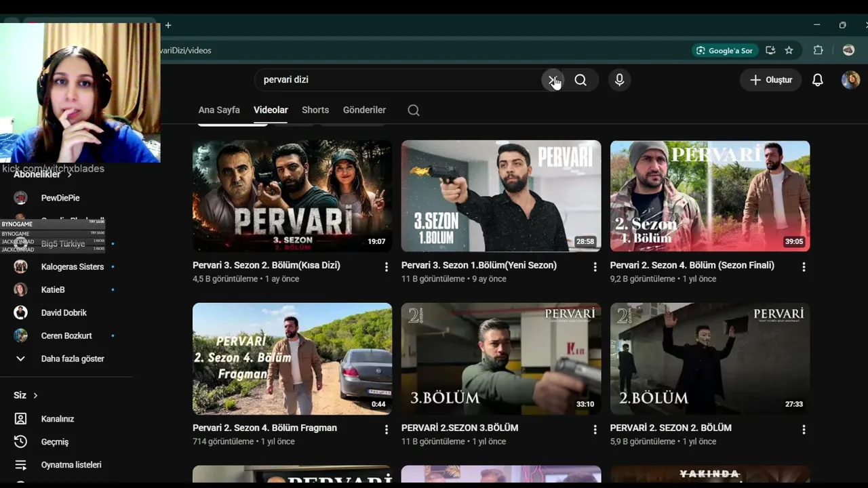The image size is (868, 488).
Task: Switch to the Ana Sayfa tab
Action: 219,110
